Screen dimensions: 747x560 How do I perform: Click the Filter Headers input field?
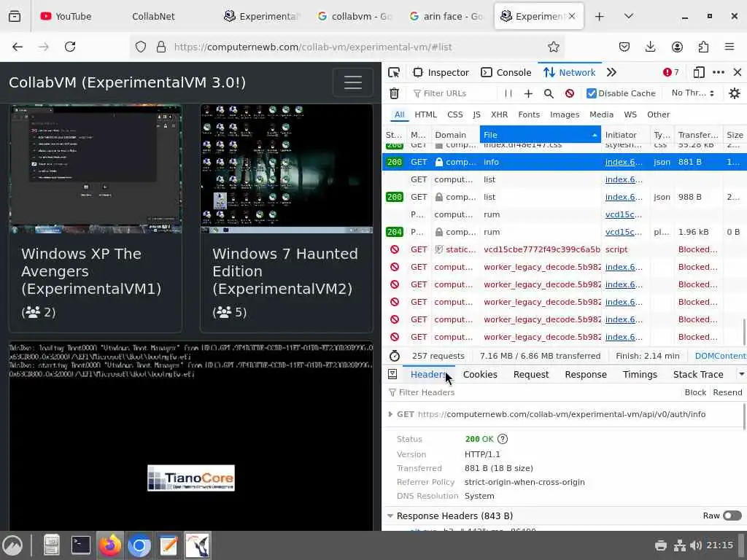(x=533, y=392)
